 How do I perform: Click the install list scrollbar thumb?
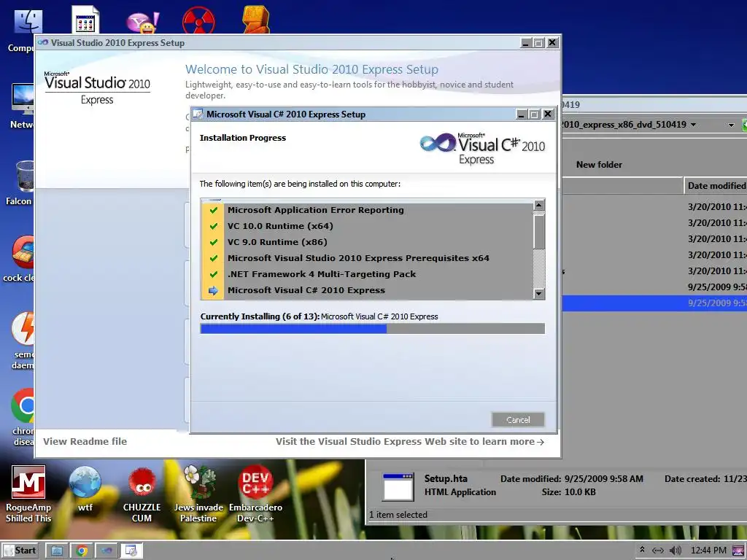click(x=539, y=232)
